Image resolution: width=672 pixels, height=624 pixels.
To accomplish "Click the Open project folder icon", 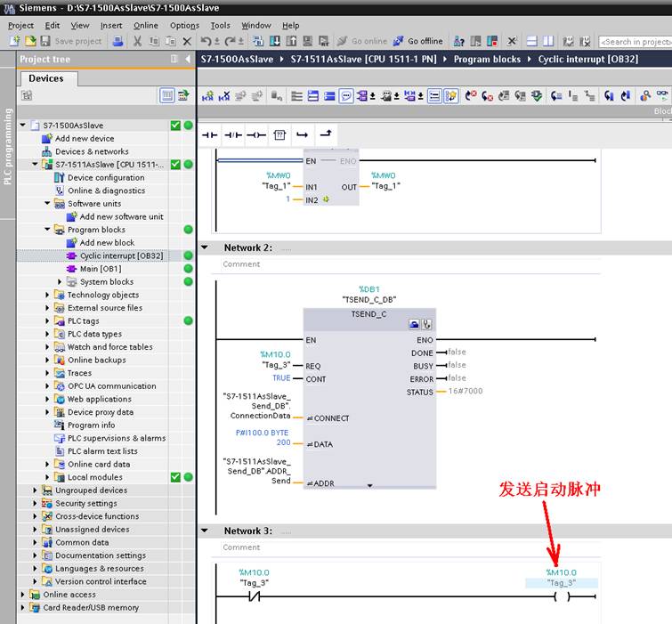I will pos(30,41).
